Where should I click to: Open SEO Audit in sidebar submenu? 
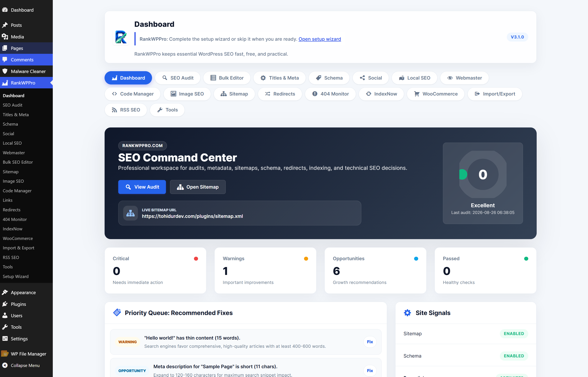click(x=12, y=105)
